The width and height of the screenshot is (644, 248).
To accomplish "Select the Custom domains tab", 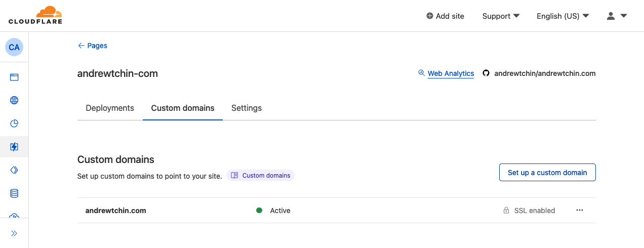I will coord(183,108).
